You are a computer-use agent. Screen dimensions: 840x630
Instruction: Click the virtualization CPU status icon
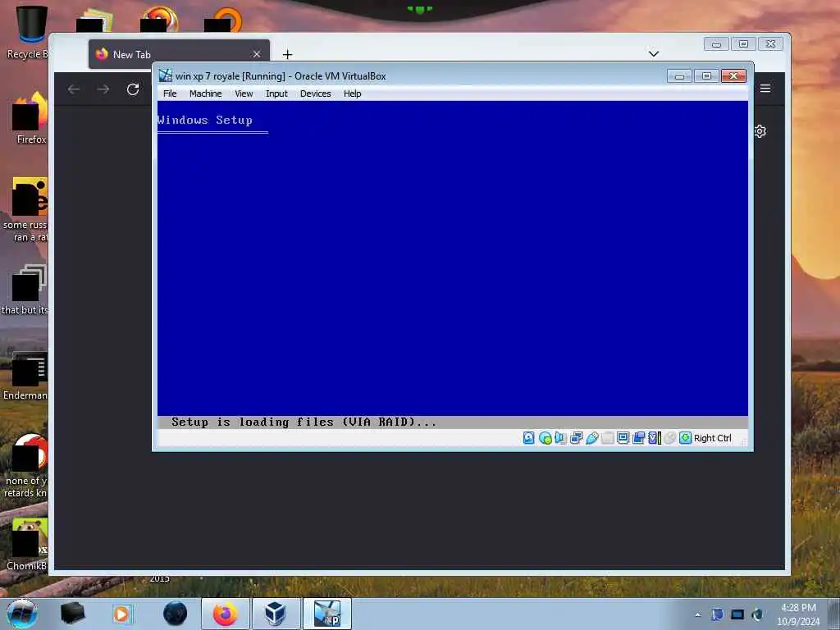pos(654,438)
